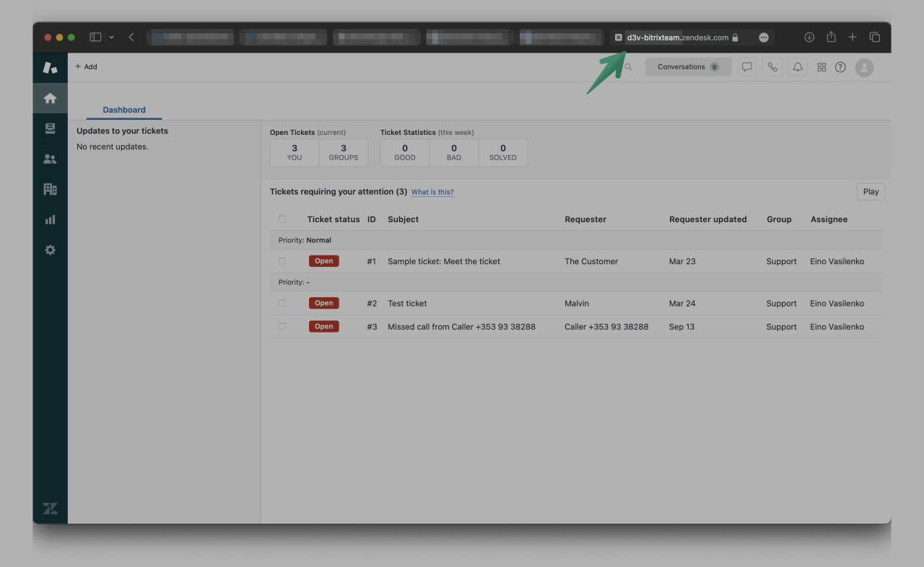Viewport: 924px width, 567px height.
Task: Select the header checkbox to select all tickets
Action: 282,219
